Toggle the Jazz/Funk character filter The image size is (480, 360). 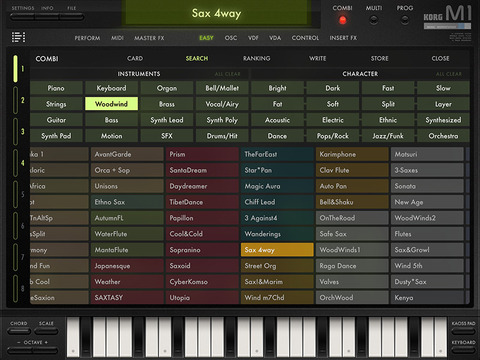[x=388, y=136]
